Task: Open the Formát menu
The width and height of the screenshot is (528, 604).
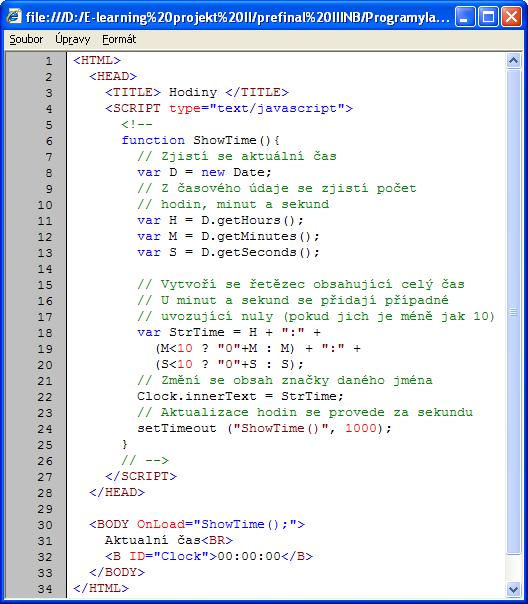Action: coord(119,39)
